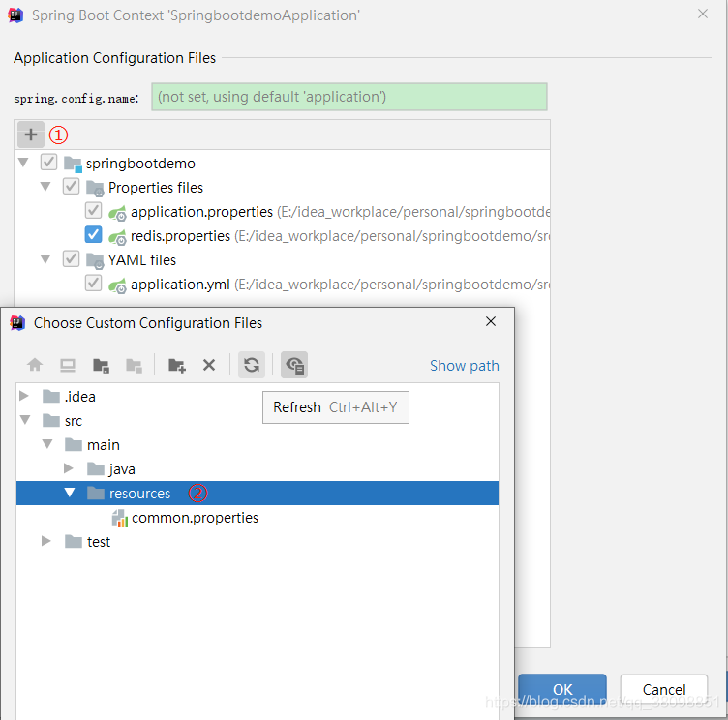This screenshot has width=728, height=720.
Task: Click Cancel in Spring Boot Context dialog
Action: (664, 690)
